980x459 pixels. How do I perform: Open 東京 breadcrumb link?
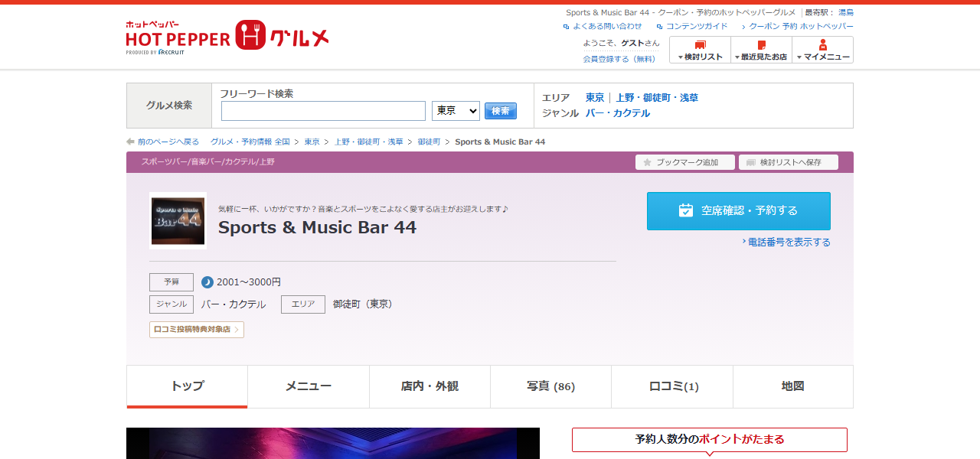(x=312, y=142)
